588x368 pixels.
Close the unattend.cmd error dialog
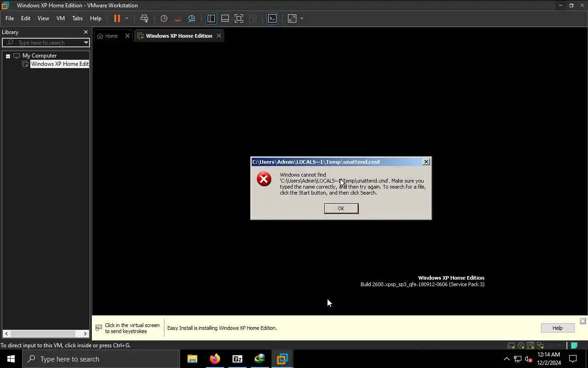426,162
